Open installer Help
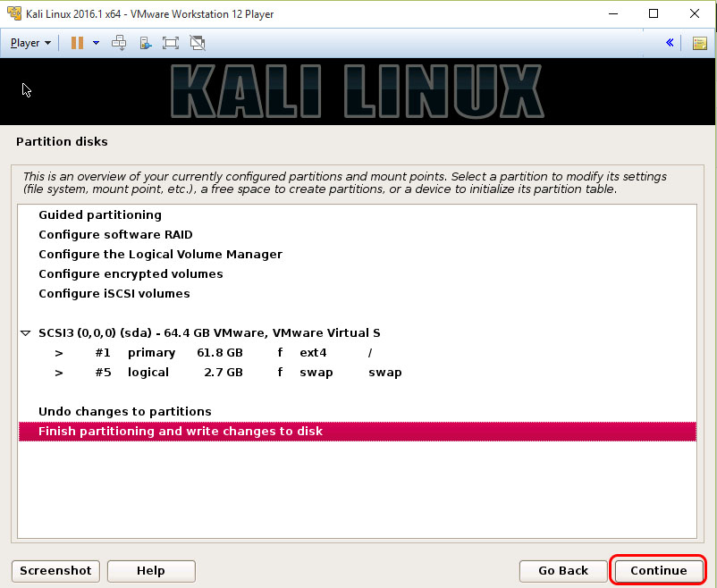This screenshot has width=717, height=588. 151,571
